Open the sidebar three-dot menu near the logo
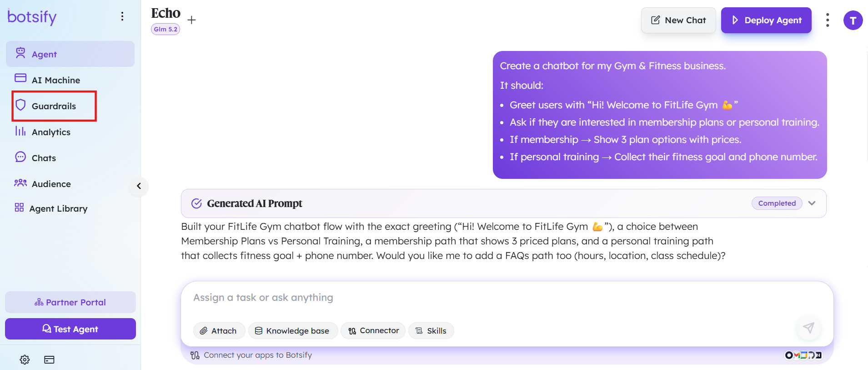 click(122, 16)
